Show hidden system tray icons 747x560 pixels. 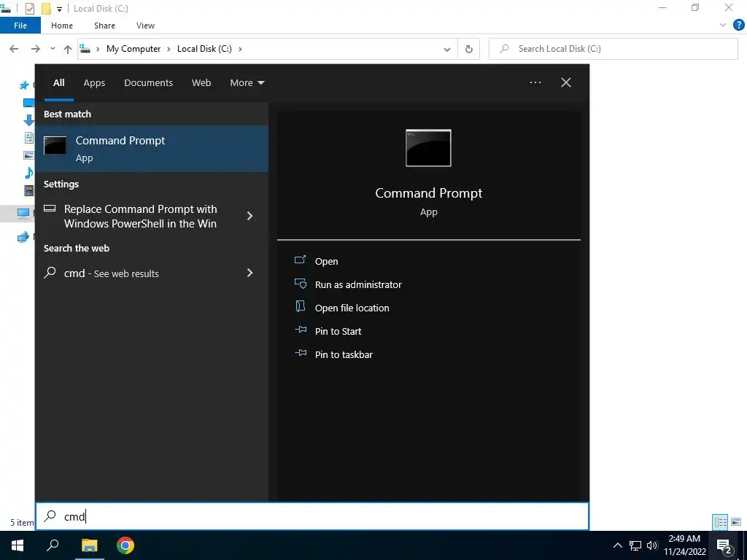(x=617, y=545)
